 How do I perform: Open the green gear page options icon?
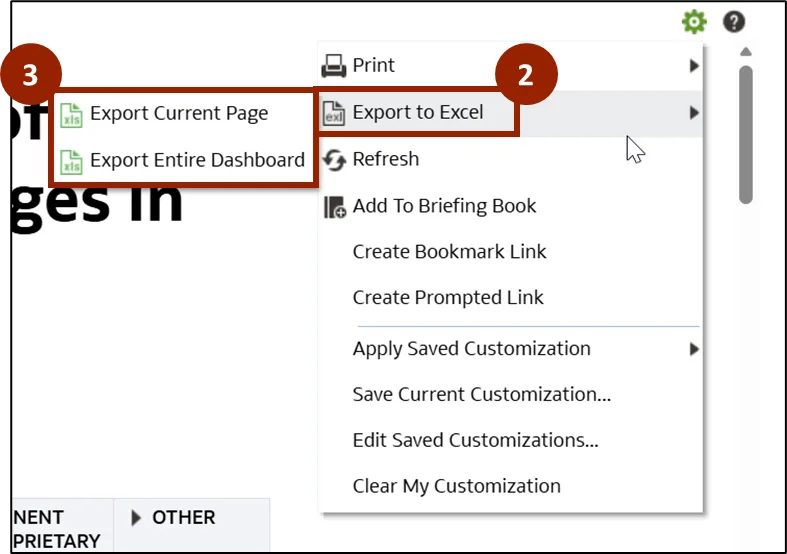[693, 21]
